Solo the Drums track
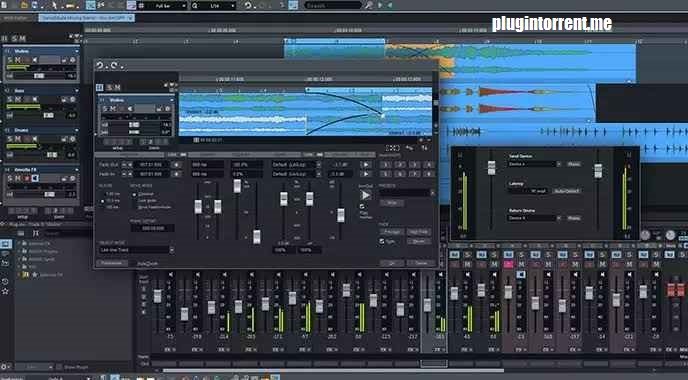688x380 pixels. tap(10, 139)
